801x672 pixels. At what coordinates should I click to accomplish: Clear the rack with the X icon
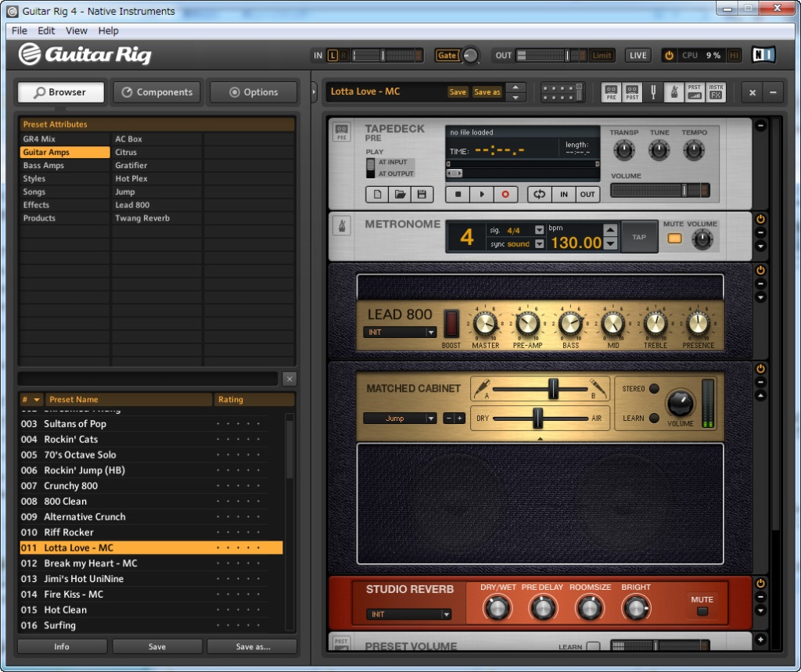click(x=752, y=92)
